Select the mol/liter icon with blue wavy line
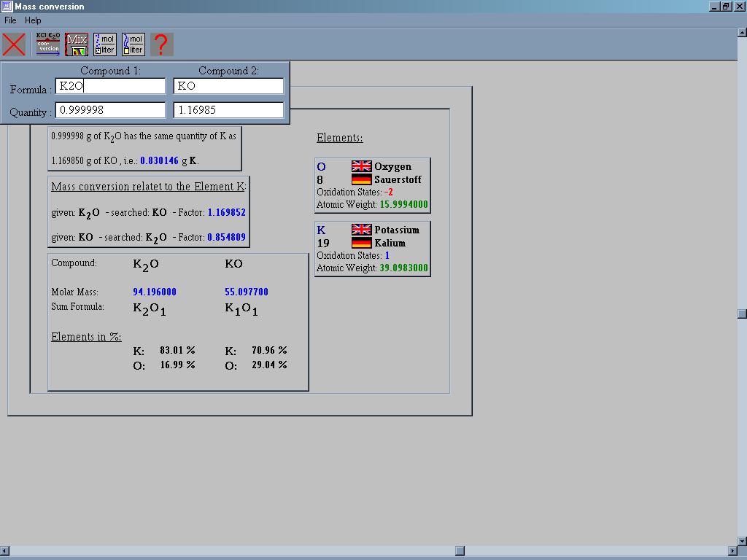747x560 pixels. [133, 44]
